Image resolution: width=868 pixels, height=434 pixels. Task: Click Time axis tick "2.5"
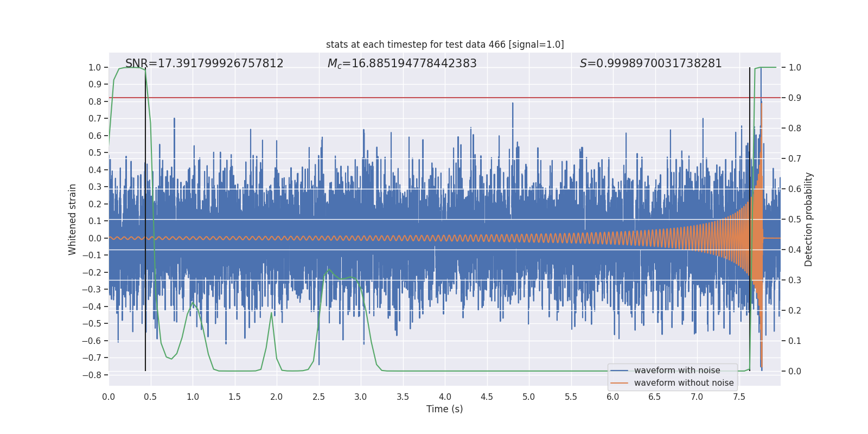(318, 397)
